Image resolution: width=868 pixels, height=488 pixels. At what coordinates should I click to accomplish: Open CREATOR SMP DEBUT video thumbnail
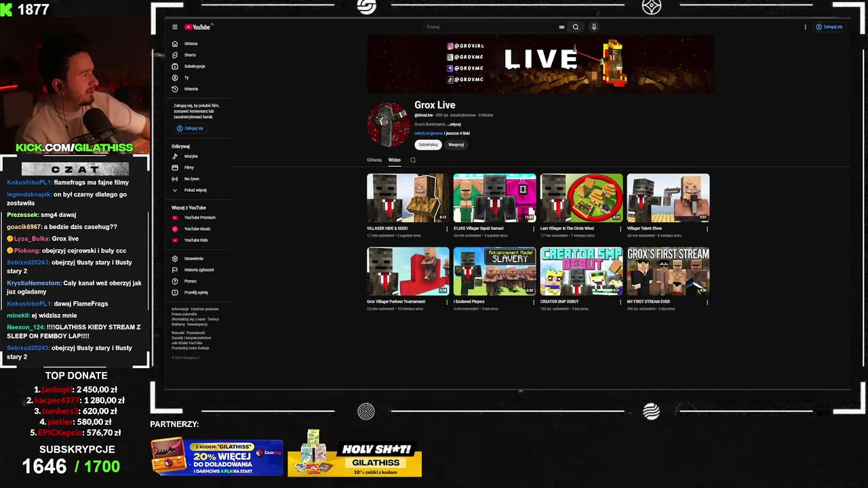(x=582, y=271)
